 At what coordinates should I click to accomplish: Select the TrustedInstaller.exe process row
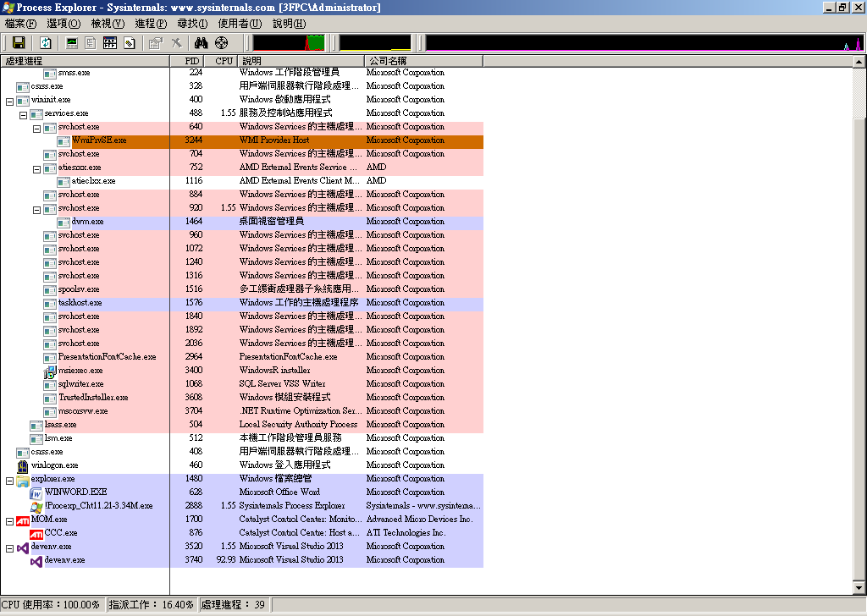(242, 398)
